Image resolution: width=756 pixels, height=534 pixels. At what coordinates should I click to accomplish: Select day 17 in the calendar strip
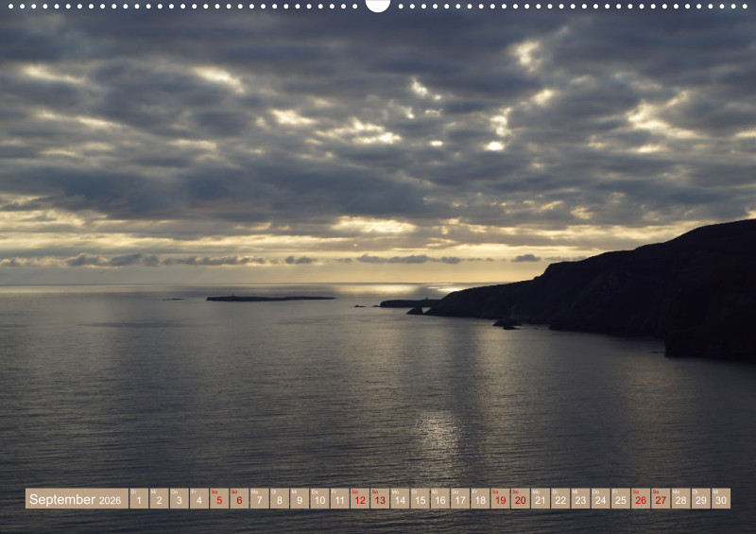(460, 498)
